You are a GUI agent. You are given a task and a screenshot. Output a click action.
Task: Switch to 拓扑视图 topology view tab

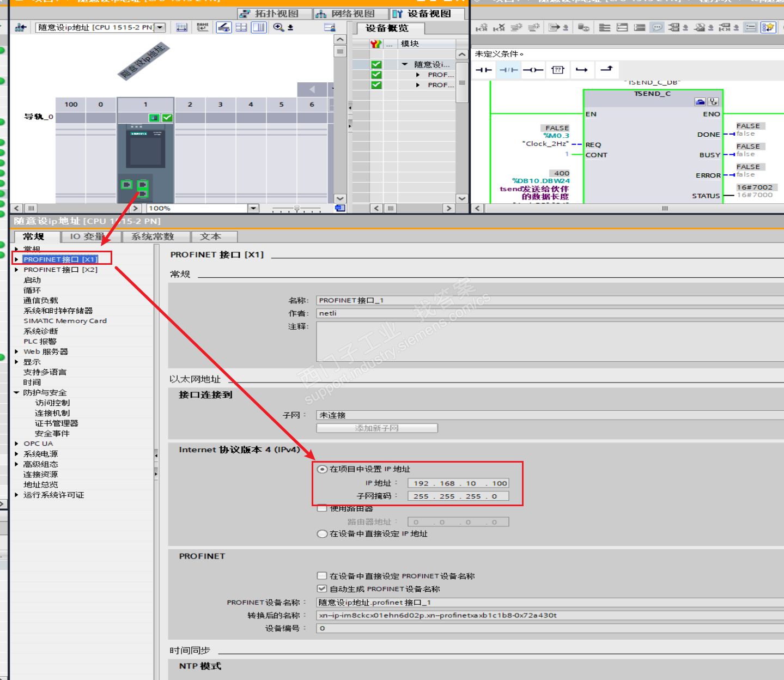275,14
